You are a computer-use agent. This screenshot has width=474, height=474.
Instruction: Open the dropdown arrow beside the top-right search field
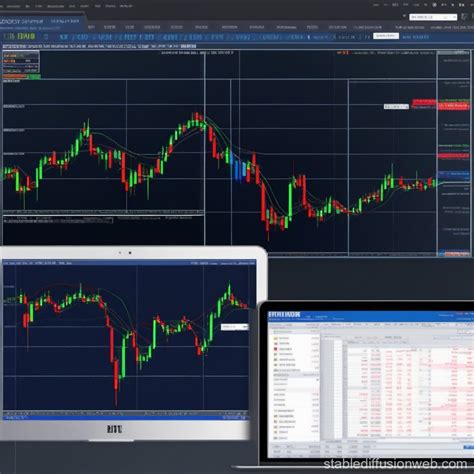tap(404, 16)
